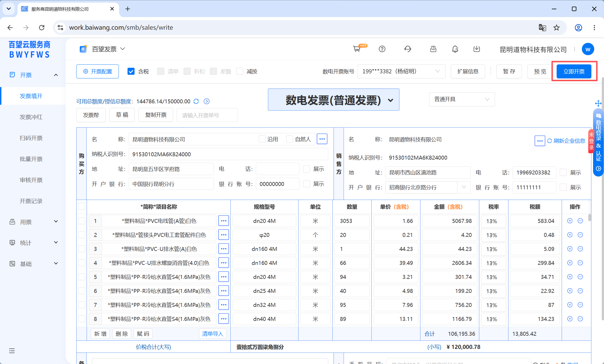The width and height of the screenshot is (604, 364).
Task: Remove item row 8
Action: tap(580, 319)
